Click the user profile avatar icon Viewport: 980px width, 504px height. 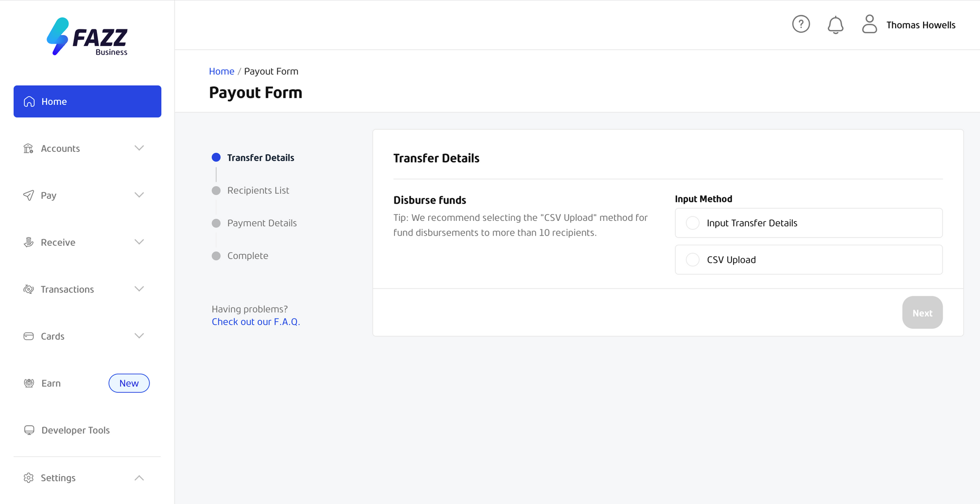[869, 24]
